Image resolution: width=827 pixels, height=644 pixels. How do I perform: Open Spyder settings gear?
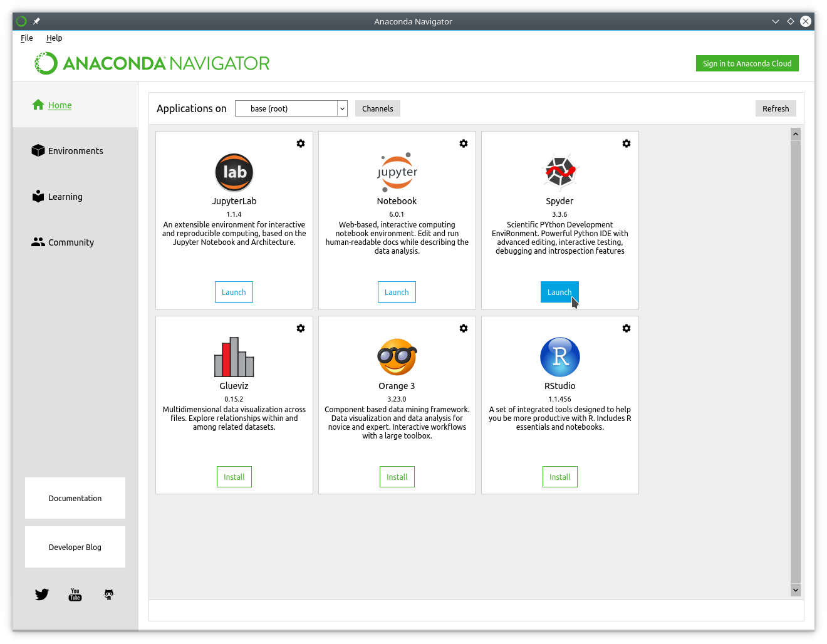(627, 143)
